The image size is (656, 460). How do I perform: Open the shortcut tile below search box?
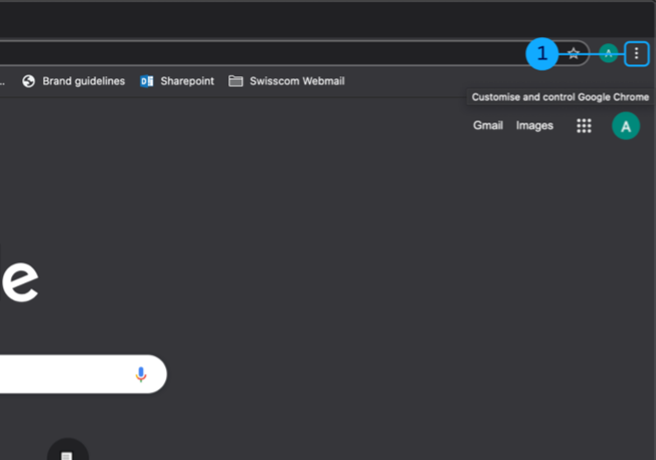click(x=67, y=451)
